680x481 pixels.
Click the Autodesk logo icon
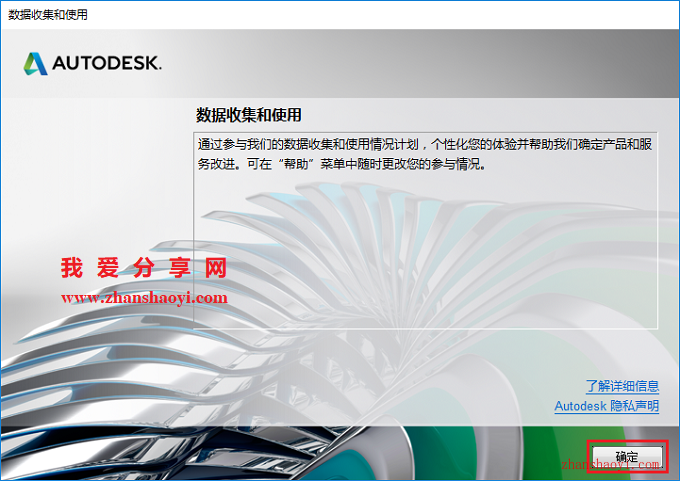tap(36, 63)
